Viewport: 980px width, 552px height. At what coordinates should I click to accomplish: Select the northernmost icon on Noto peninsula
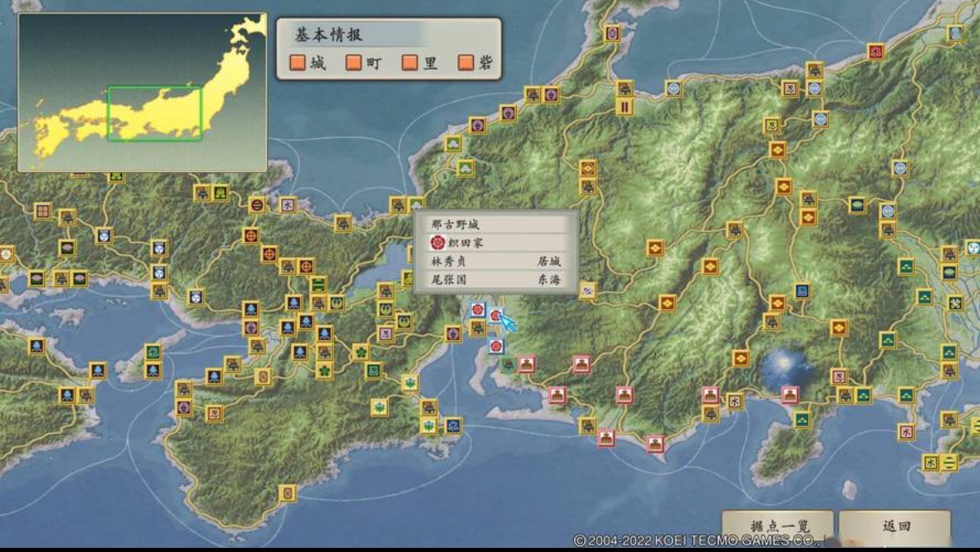[613, 34]
